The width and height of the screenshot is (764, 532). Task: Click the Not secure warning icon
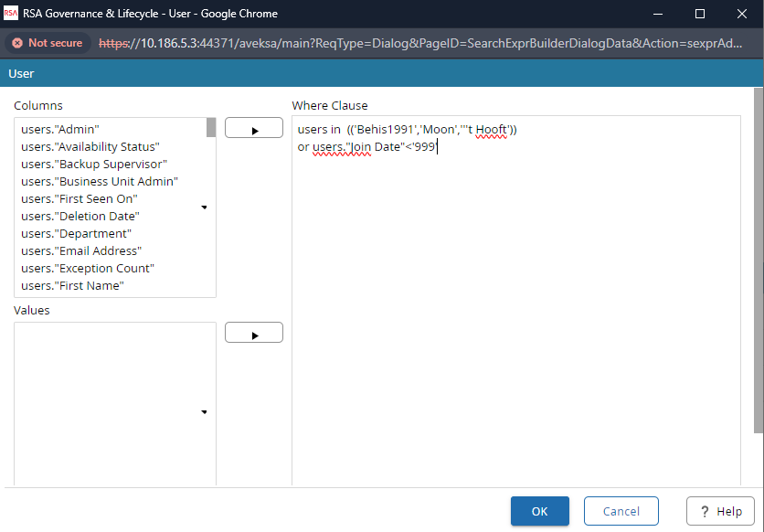pos(17,43)
